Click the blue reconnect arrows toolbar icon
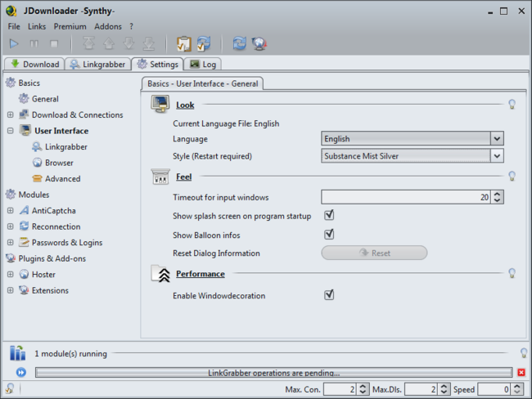The image size is (532, 399). (x=239, y=43)
